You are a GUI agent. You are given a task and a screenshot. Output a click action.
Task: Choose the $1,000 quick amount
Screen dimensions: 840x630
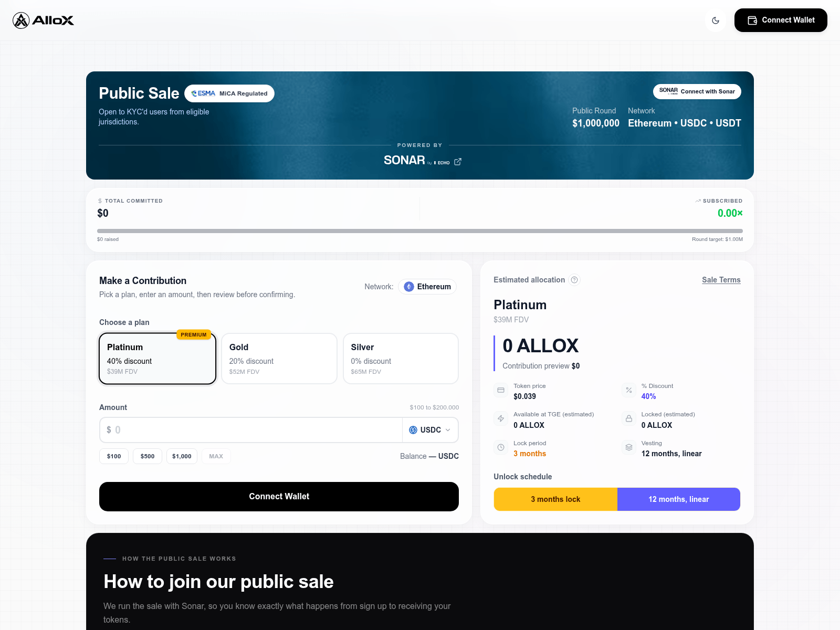click(182, 456)
